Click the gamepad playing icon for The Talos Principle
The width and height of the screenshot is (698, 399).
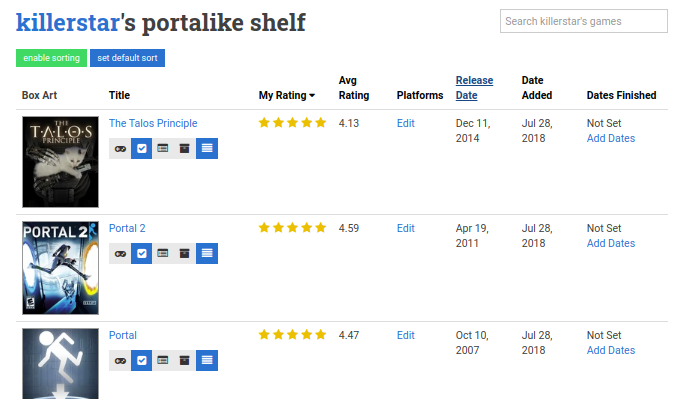coord(120,149)
